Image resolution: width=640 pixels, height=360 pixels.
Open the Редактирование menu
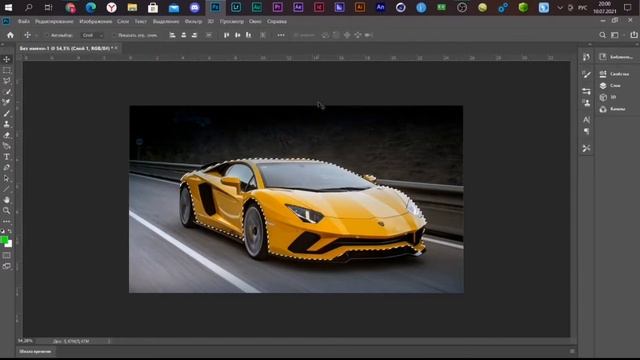click(x=54, y=21)
